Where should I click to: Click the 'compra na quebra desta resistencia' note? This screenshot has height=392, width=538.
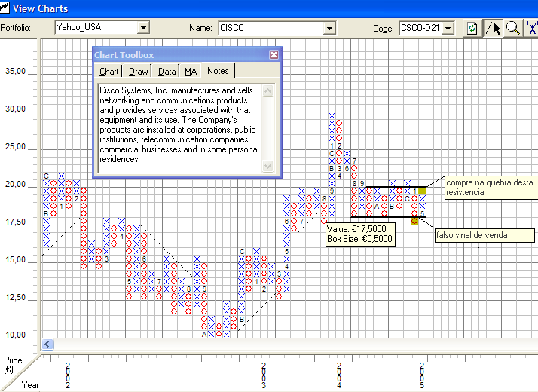[490, 187]
